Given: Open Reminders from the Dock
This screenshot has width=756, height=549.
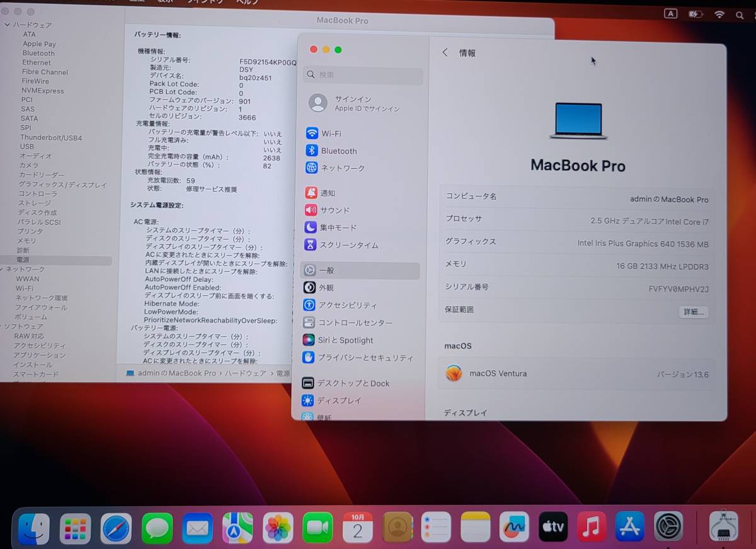Looking at the screenshot, I should 436,528.
